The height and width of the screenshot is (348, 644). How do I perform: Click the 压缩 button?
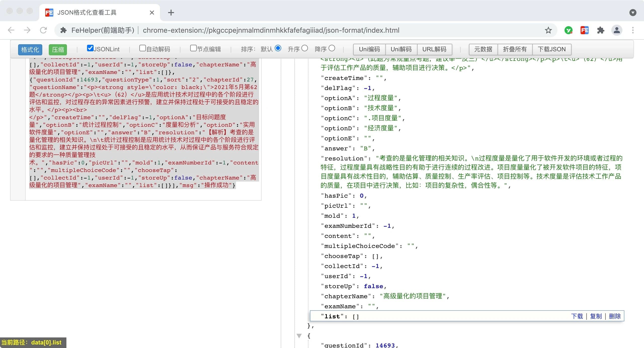(x=58, y=50)
